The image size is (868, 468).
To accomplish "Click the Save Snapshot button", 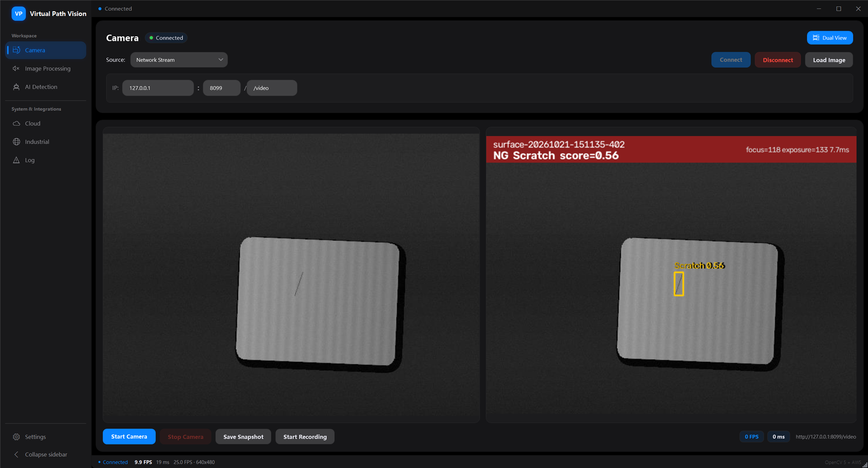I will point(243,436).
